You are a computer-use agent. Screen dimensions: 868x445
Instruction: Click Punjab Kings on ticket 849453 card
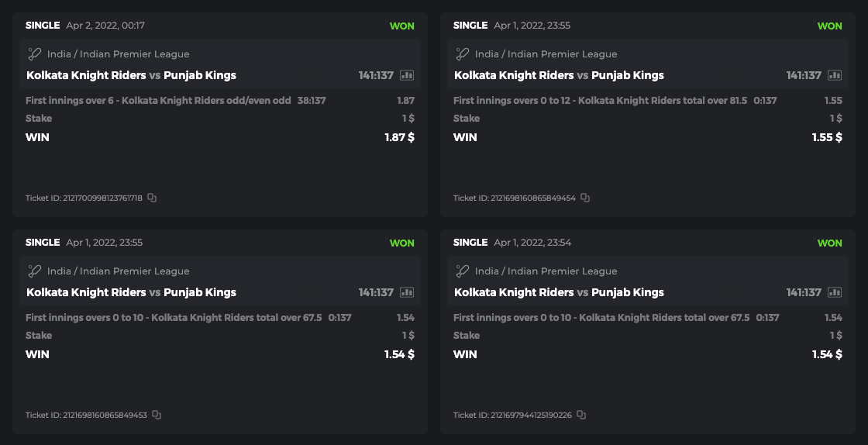tap(200, 292)
